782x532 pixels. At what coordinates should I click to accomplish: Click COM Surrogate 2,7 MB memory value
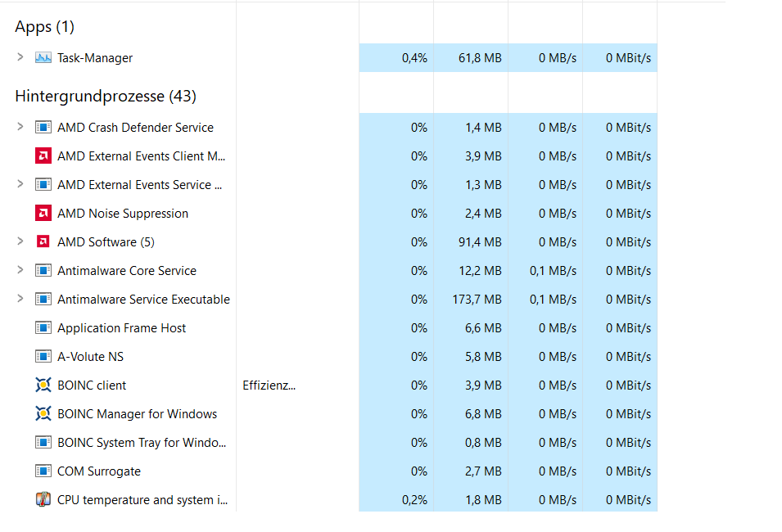point(483,471)
